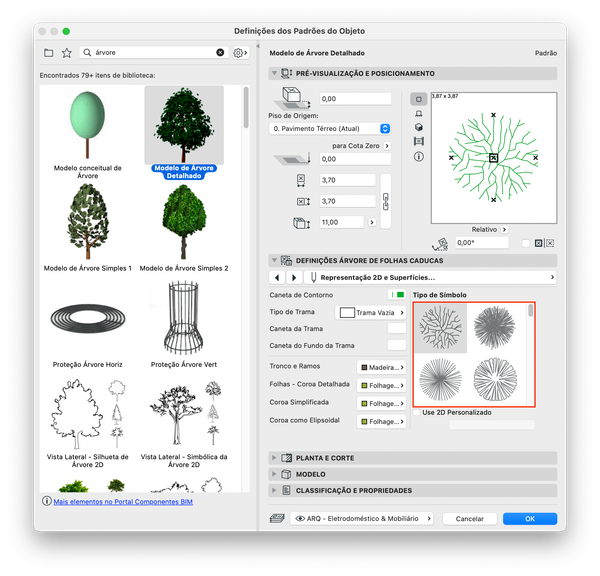Open Folhas - Coroa Detalhada surface menu
The image size is (600, 576).
(382, 385)
